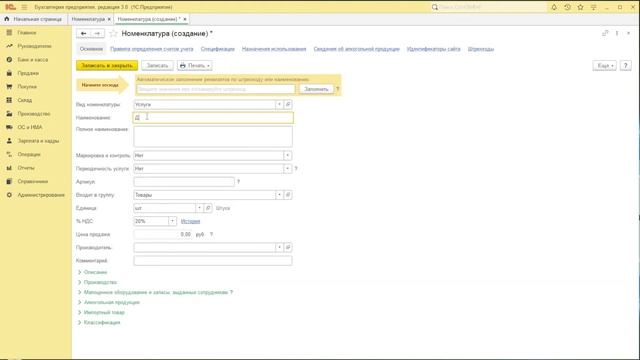Open НДС История link
This screenshot has height=360, width=640.
(190, 221)
